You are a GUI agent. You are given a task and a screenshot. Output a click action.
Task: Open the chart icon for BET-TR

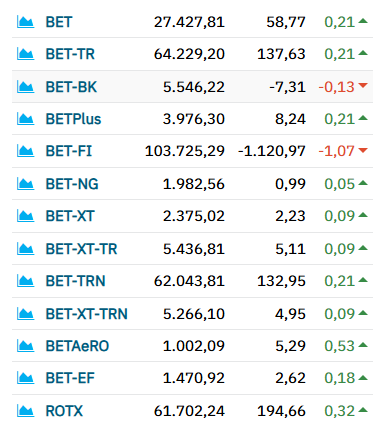pos(25,54)
